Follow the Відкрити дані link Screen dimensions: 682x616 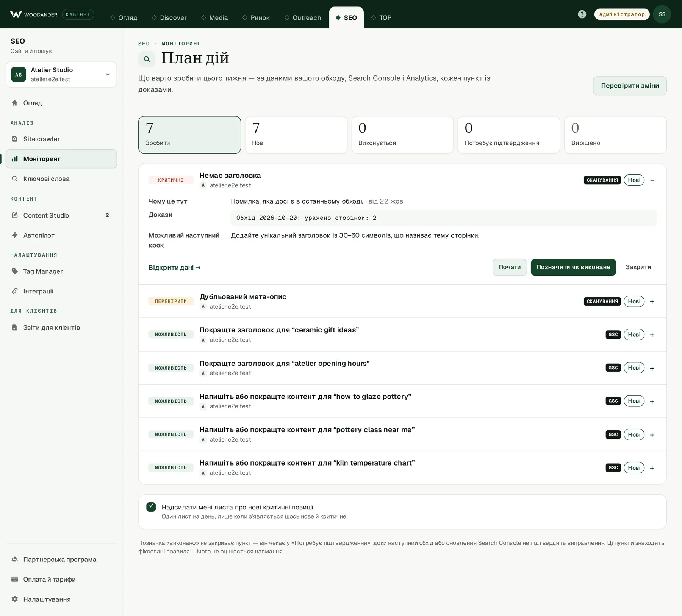pyautogui.click(x=174, y=268)
